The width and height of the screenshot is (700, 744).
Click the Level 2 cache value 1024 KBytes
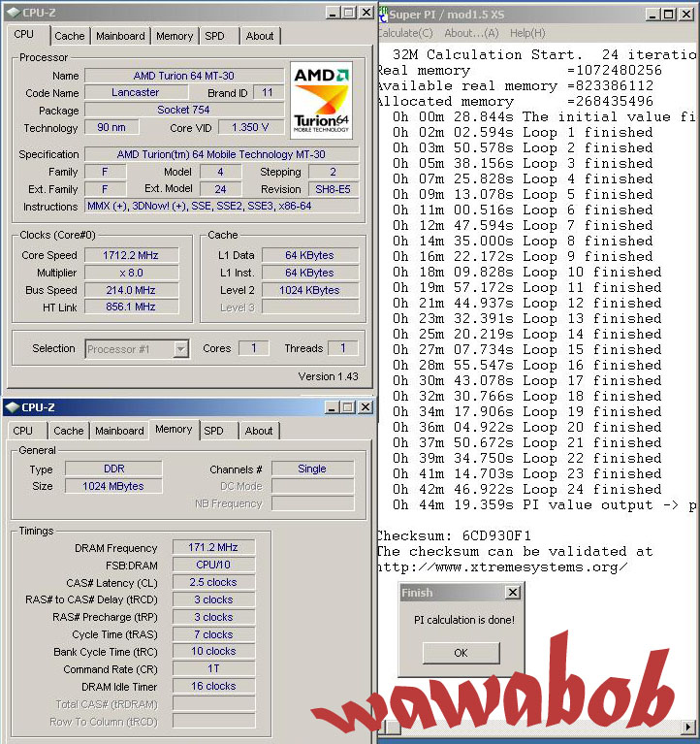coord(309,290)
